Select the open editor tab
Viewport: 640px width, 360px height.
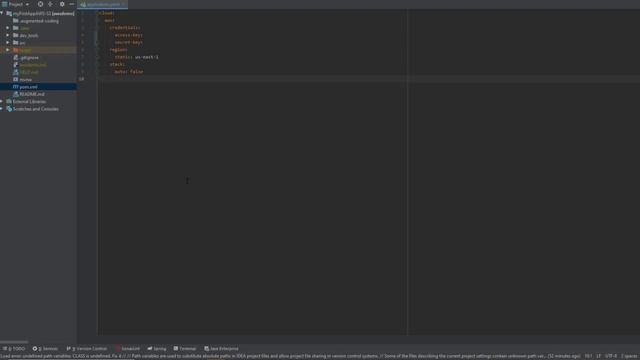tap(102, 4)
